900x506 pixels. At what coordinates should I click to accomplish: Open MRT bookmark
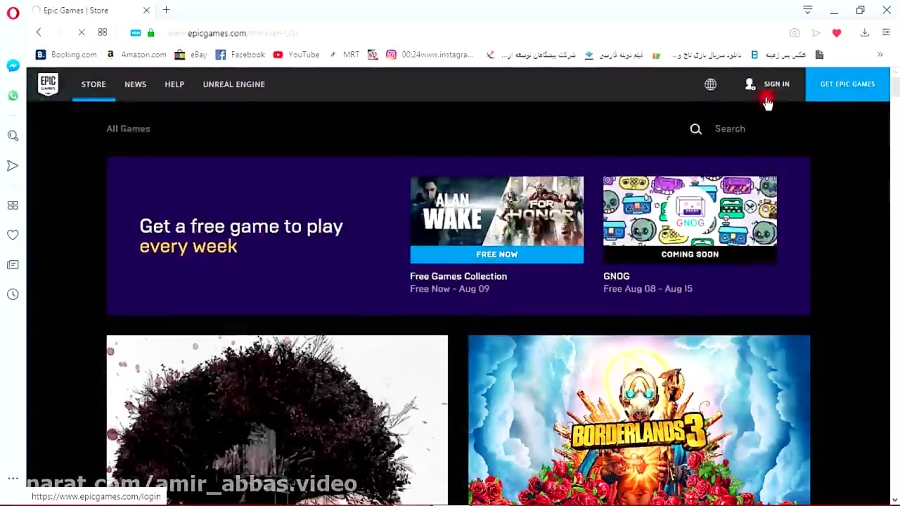tap(344, 55)
